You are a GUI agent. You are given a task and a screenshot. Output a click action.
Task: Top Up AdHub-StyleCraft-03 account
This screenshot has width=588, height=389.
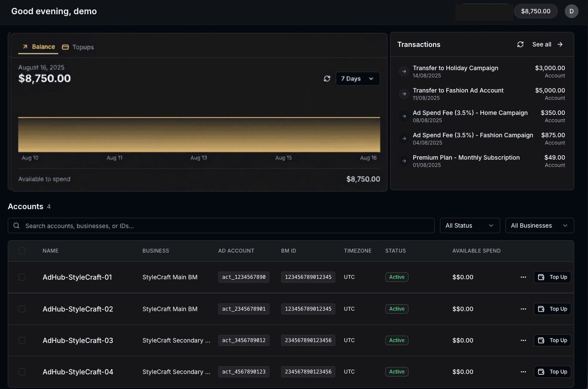pos(552,340)
